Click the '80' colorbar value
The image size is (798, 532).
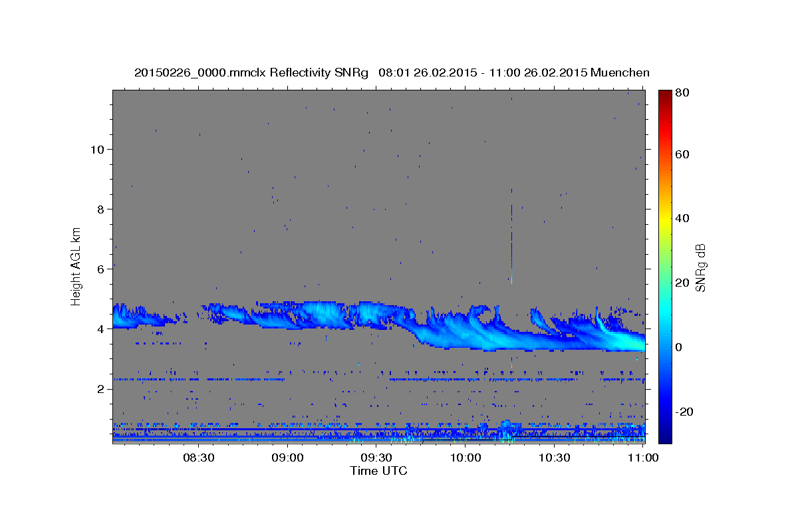coord(684,93)
